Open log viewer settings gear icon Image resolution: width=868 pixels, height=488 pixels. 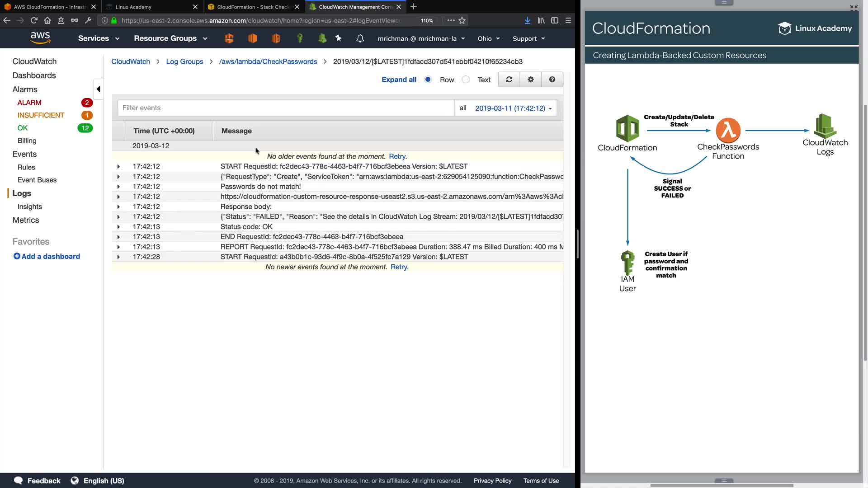531,80
